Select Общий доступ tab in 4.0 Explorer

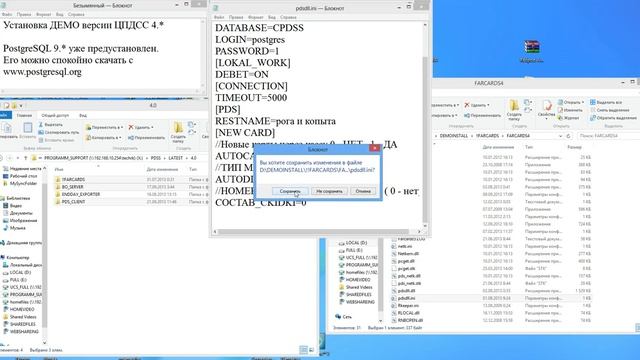click(x=55, y=116)
